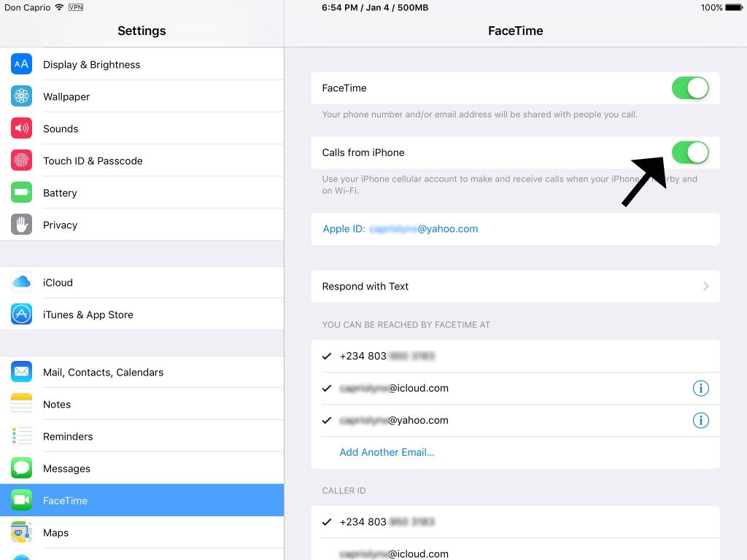Tap the Reminders list icon
747x560 pixels.
pos(21,436)
